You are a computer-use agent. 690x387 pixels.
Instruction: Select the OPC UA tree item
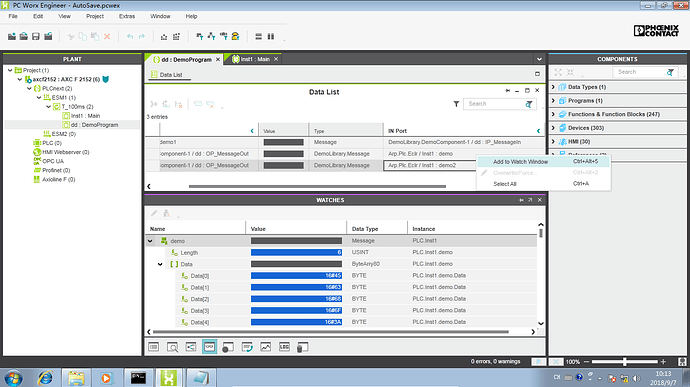pos(53,161)
